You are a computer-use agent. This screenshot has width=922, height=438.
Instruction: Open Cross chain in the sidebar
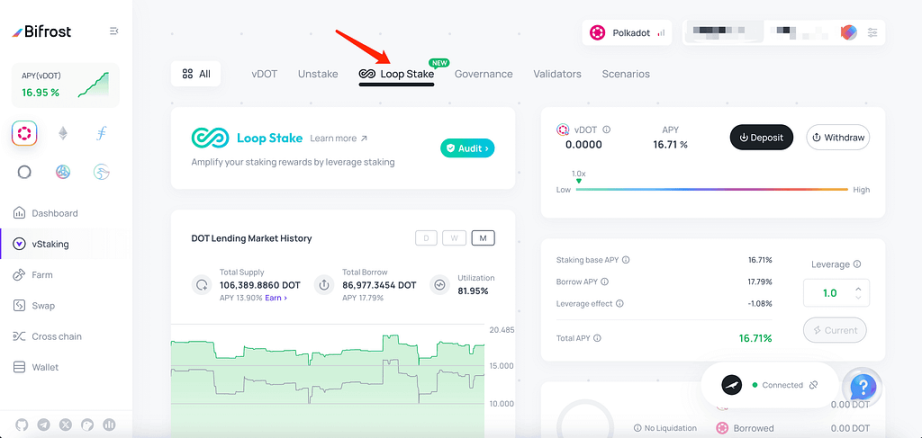click(x=66, y=336)
